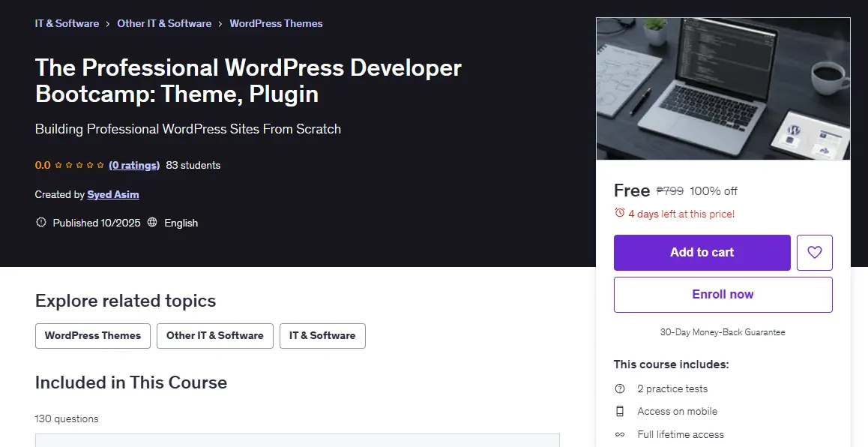868x447 pixels.
Task: Click '30-Day Money-Back Guarantee' text
Action: (x=723, y=332)
